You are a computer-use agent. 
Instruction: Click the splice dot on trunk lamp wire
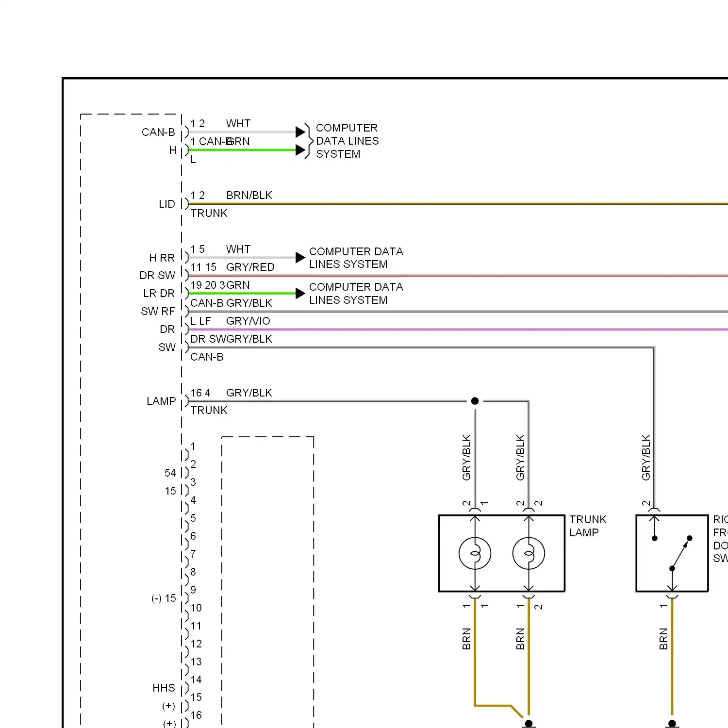(475, 401)
